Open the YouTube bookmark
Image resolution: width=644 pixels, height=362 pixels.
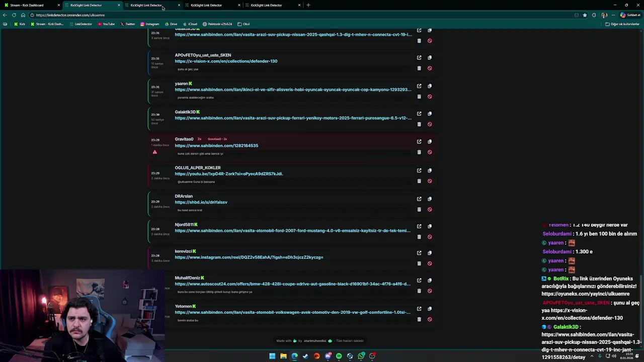point(106,24)
